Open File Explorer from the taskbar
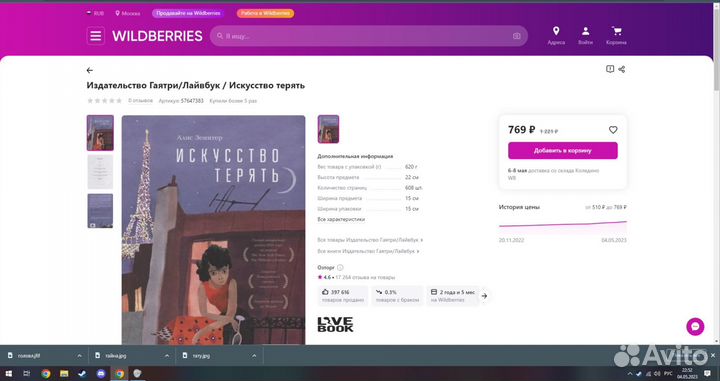 [64, 374]
